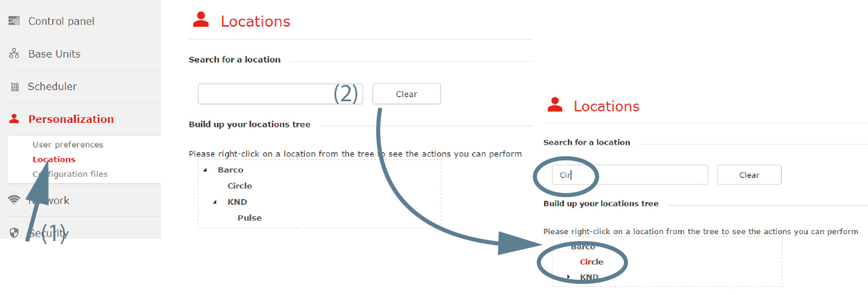The width and height of the screenshot is (868, 295).
Task: Open the Configuration files submenu item
Action: click(70, 174)
